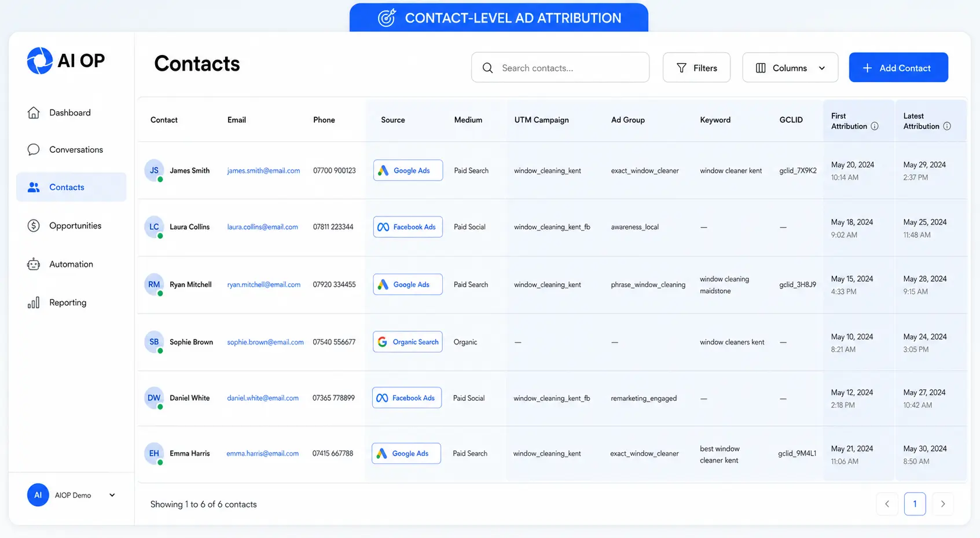Go to previous page arrow
This screenshot has height=538, width=980.
click(x=887, y=504)
